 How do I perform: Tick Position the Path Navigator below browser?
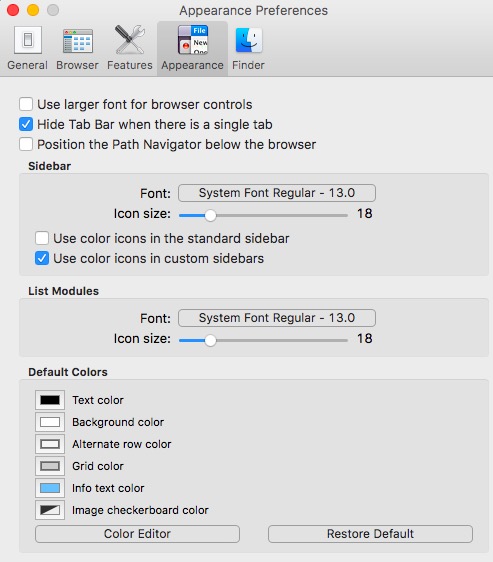point(26,144)
